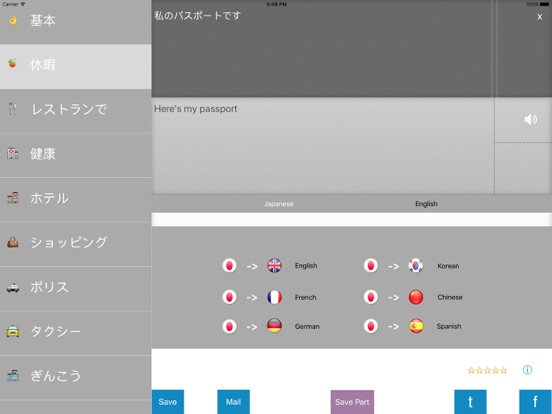This screenshot has width=552, height=414.
Task: Clear text with the x button
Action: (539, 17)
